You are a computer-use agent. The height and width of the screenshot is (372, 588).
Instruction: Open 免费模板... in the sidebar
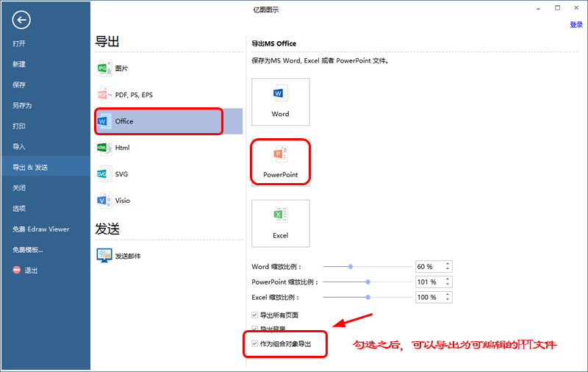click(28, 250)
